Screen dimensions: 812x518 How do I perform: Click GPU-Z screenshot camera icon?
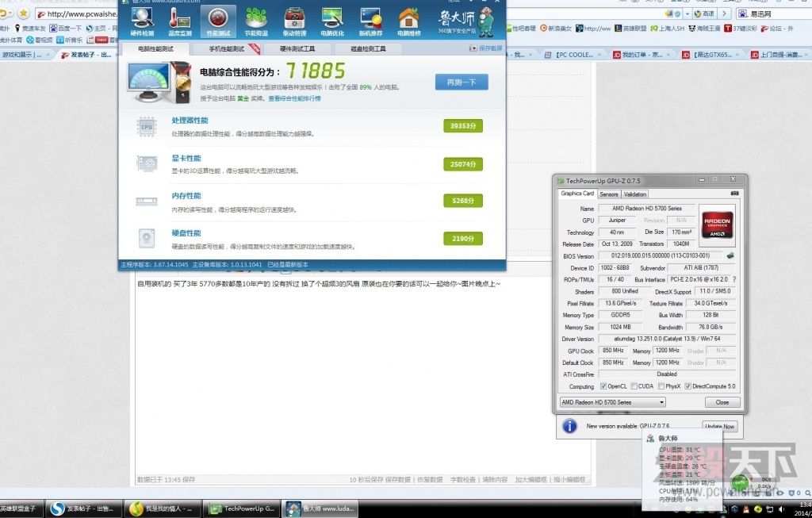click(x=734, y=194)
